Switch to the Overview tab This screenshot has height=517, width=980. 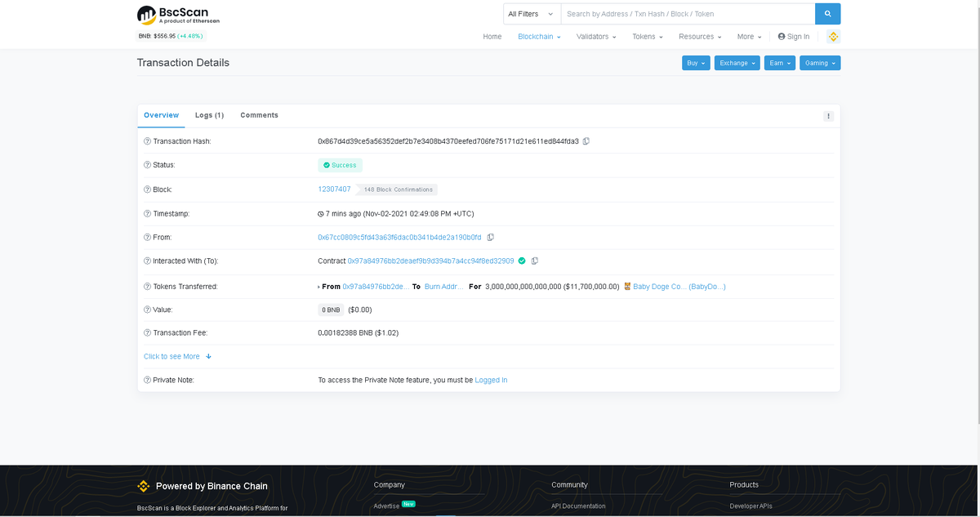(x=161, y=116)
